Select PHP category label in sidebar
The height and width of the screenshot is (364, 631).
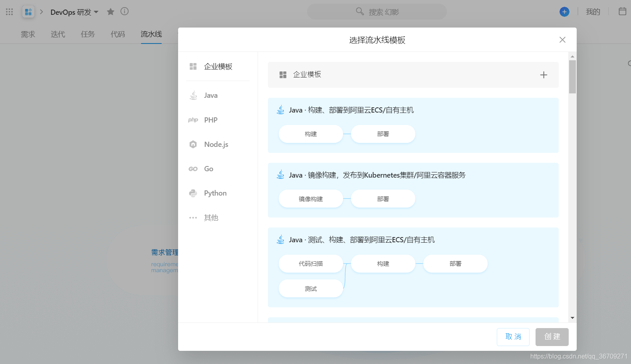click(211, 120)
